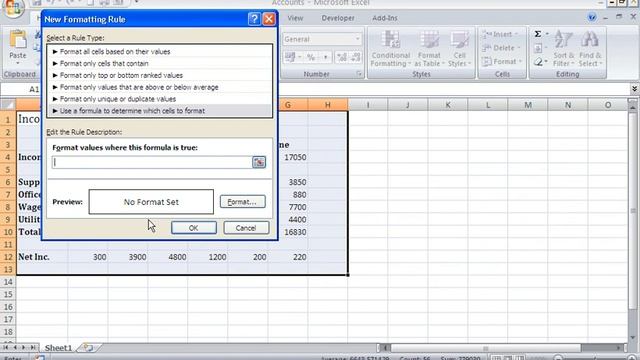Screen dimensions: 640x360
Task: Click the Fill down-arrow icon
Action: pyautogui.click(x=538, y=48)
